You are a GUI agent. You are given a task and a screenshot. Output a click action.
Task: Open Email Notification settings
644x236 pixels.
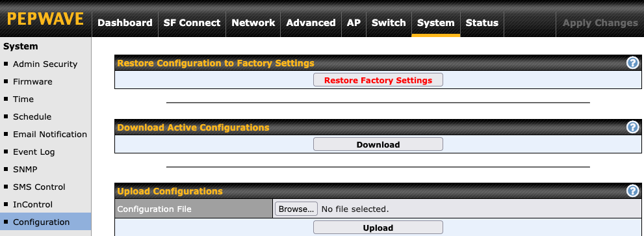(49, 135)
